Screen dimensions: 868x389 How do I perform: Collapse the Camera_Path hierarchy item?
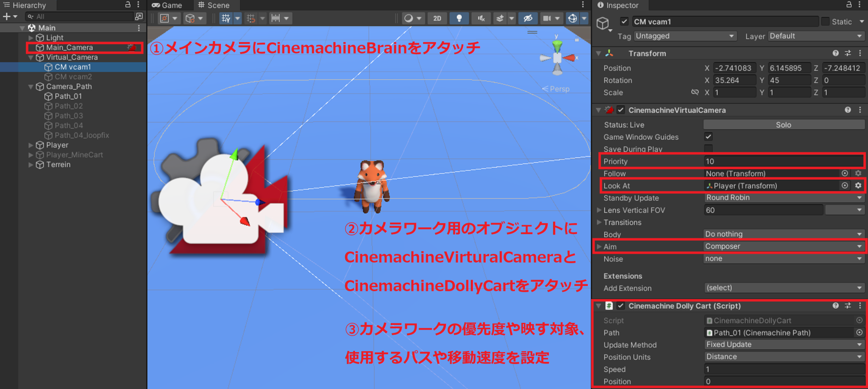point(31,86)
